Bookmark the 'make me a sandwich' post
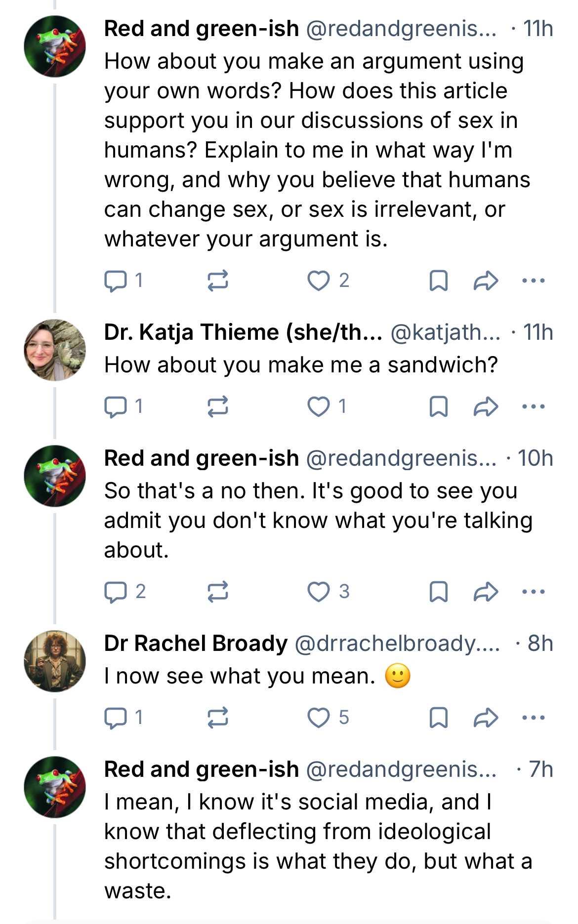The width and height of the screenshot is (578, 924). point(438,406)
